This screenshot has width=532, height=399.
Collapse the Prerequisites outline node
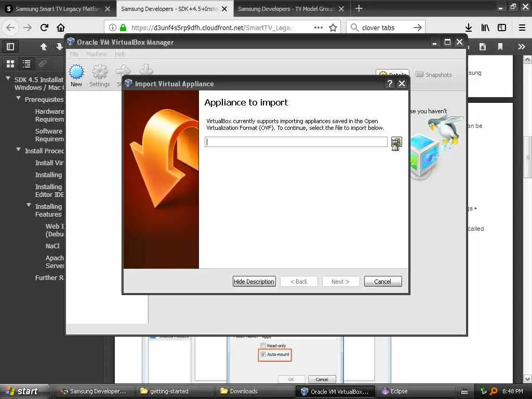[x=18, y=98]
